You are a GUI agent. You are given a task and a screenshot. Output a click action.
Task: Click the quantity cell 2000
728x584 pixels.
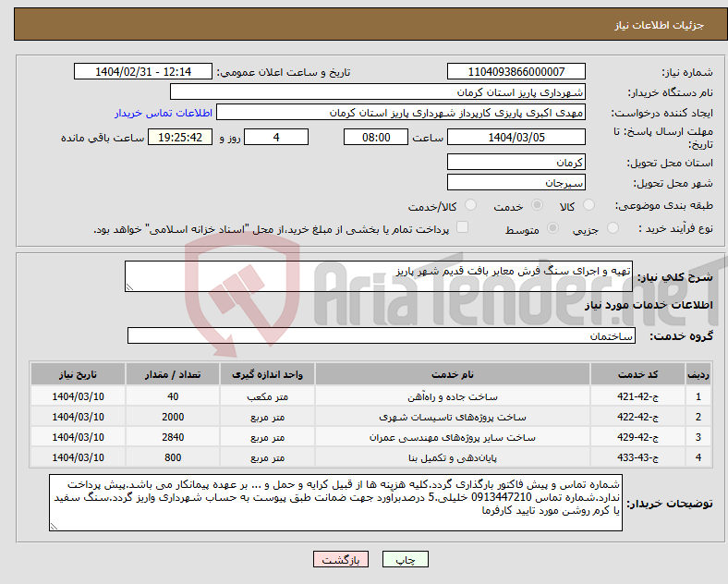point(173,417)
